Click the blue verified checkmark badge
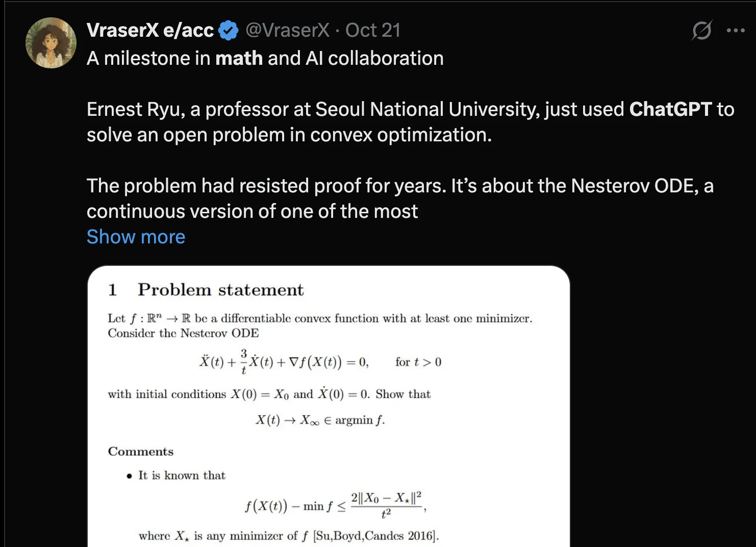 (228, 31)
